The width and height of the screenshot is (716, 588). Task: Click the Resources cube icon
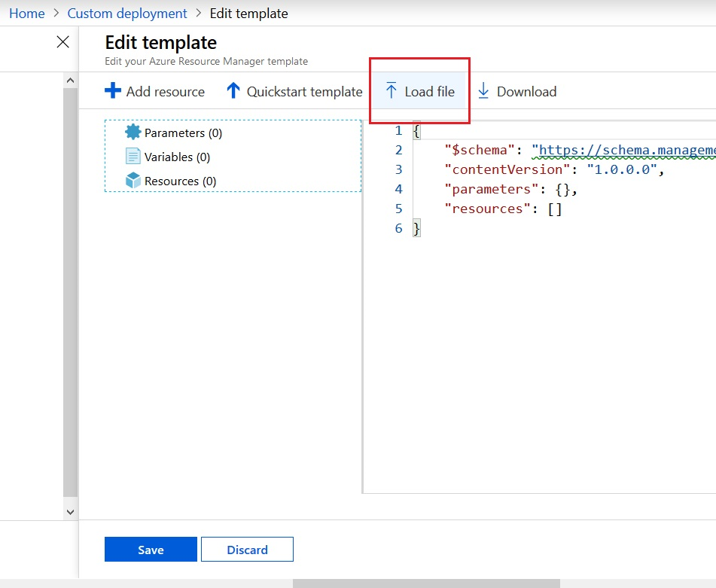(133, 181)
